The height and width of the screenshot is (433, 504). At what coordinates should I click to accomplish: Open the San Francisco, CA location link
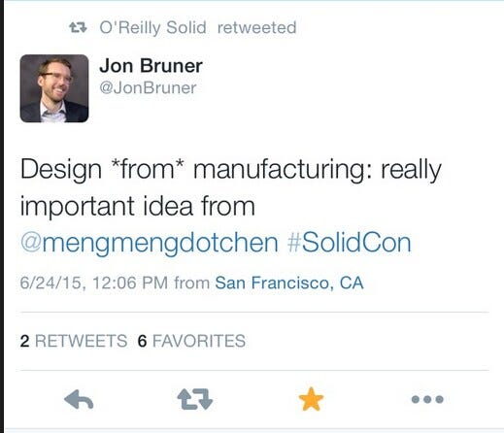click(289, 283)
